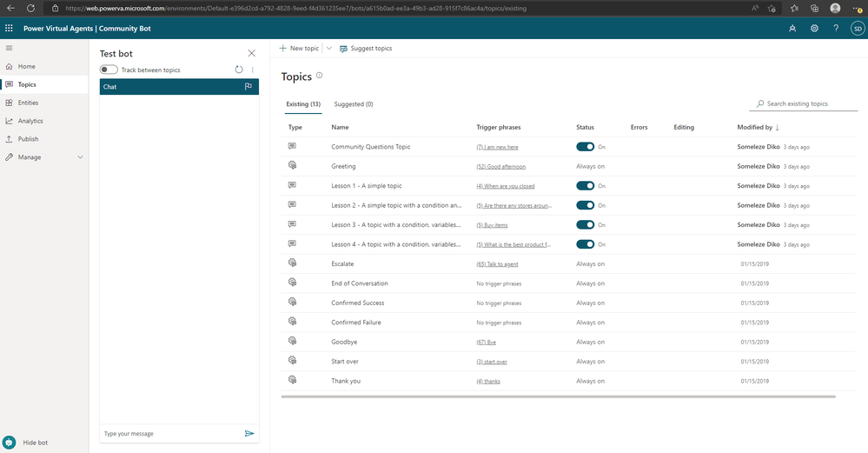This screenshot has height=453, width=868.
Task: Open Lesson 1 - A simple topic
Action: [367, 185]
